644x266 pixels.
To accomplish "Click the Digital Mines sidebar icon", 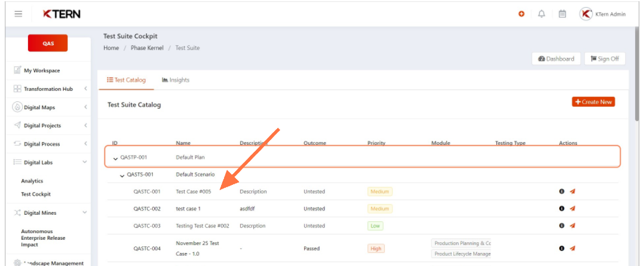I will (x=17, y=213).
